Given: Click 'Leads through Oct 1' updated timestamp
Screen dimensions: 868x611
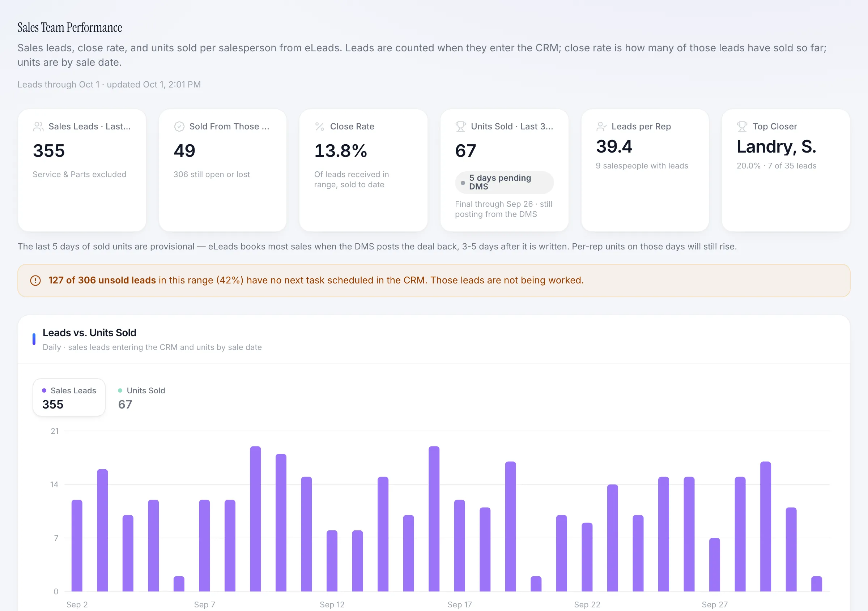Looking at the screenshot, I should [x=109, y=85].
